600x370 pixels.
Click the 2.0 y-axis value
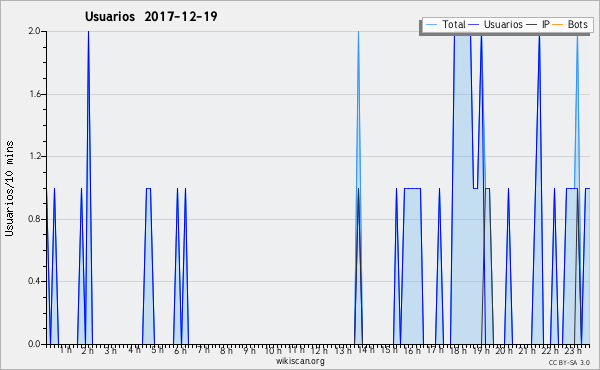(x=34, y=31)
